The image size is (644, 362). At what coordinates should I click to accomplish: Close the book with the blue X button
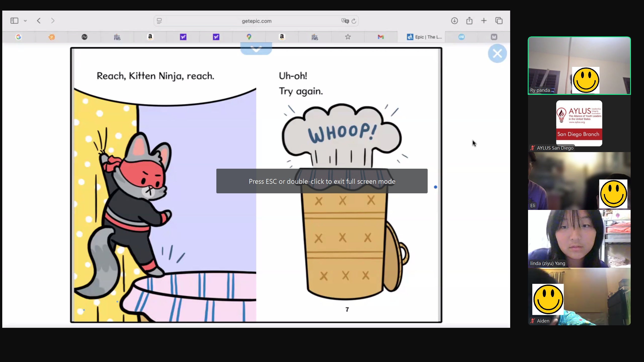497,54
